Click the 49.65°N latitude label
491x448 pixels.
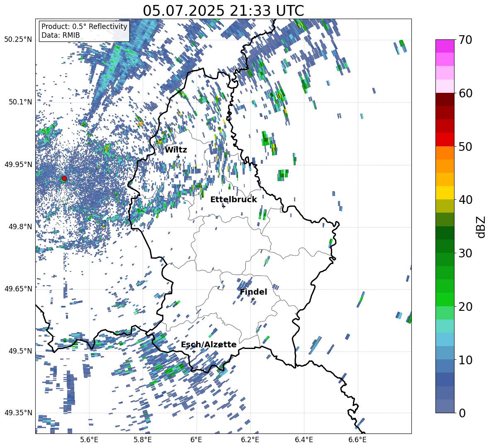[x=18, y=288]
